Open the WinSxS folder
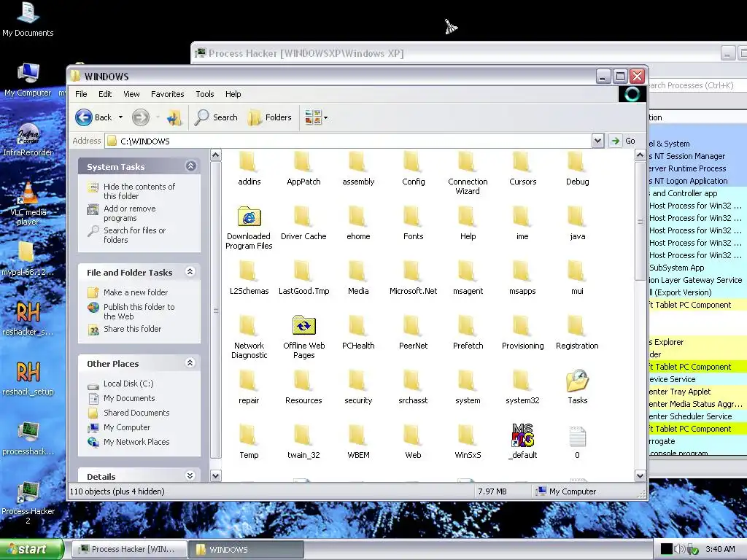 468,442
